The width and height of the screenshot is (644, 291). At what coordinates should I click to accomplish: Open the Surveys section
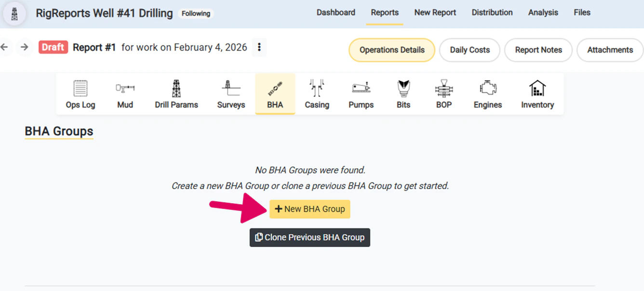230,93
